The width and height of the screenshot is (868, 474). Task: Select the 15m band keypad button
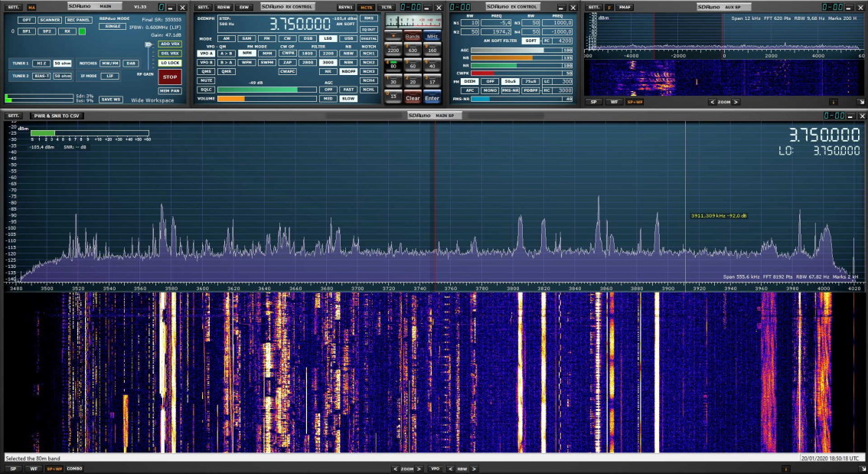click(393, 96)
